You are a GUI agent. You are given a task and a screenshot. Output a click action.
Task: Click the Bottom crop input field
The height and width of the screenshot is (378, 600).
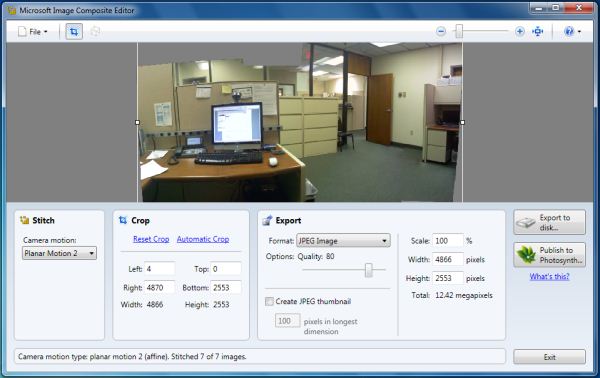pyautogui.click(x=226, y=288)
